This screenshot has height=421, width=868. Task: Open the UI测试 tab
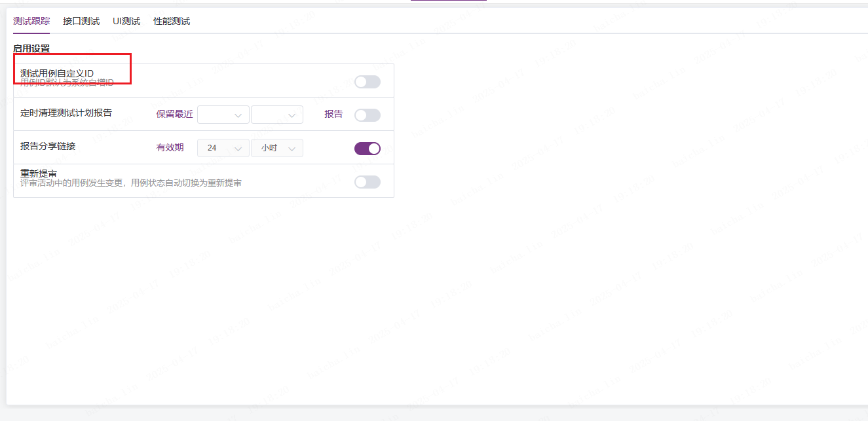pyautogui.click(x=126, y=21)
